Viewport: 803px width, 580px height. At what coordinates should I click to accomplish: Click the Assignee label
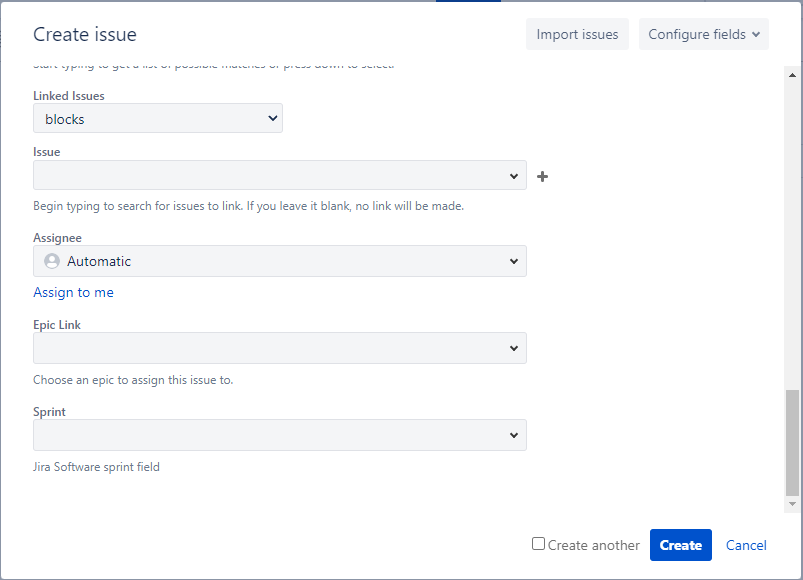click(57, 238)
